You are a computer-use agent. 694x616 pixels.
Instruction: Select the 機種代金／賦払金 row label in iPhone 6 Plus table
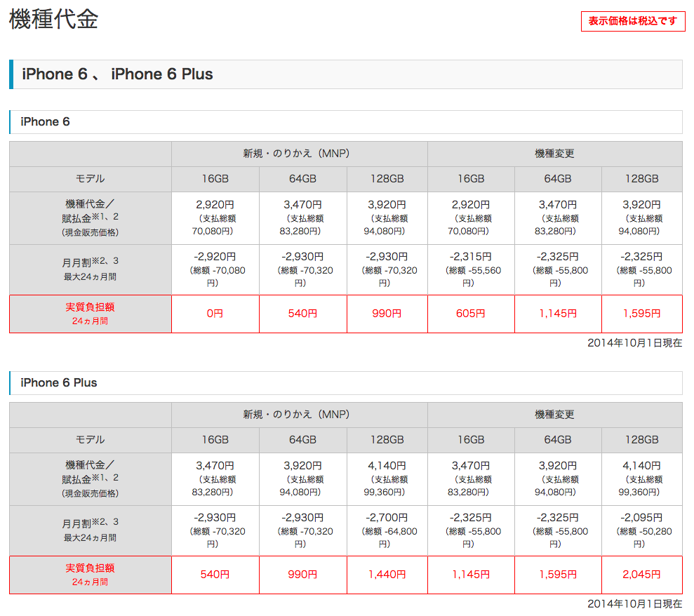coord(90,478)
